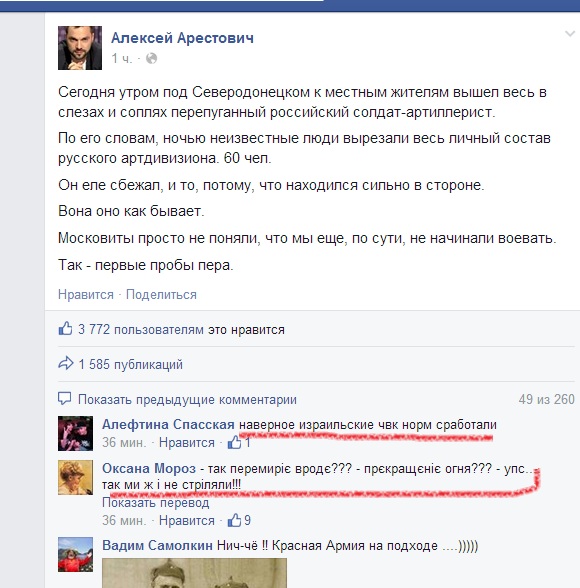Expand Показать перевод under Оксана's comment

[x=156, y=502]
